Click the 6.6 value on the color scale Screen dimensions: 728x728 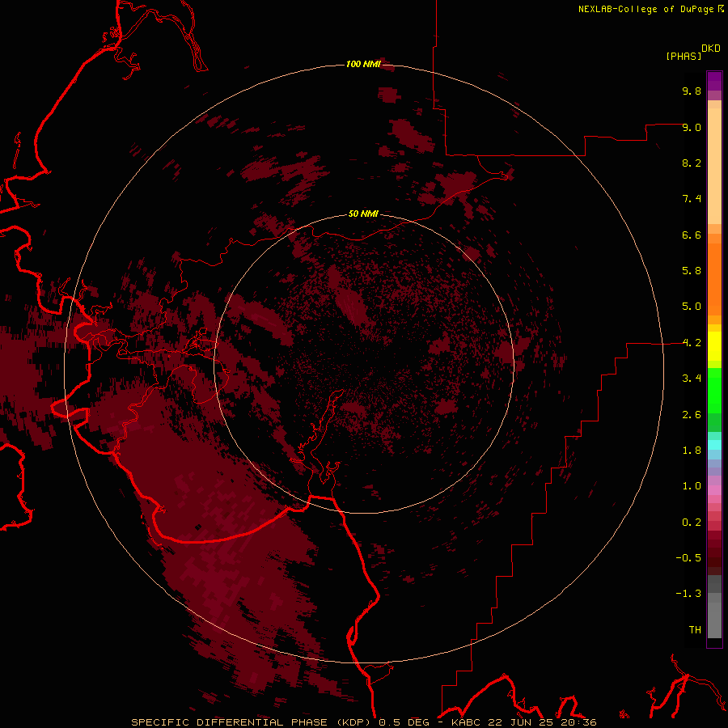(692, 235)
